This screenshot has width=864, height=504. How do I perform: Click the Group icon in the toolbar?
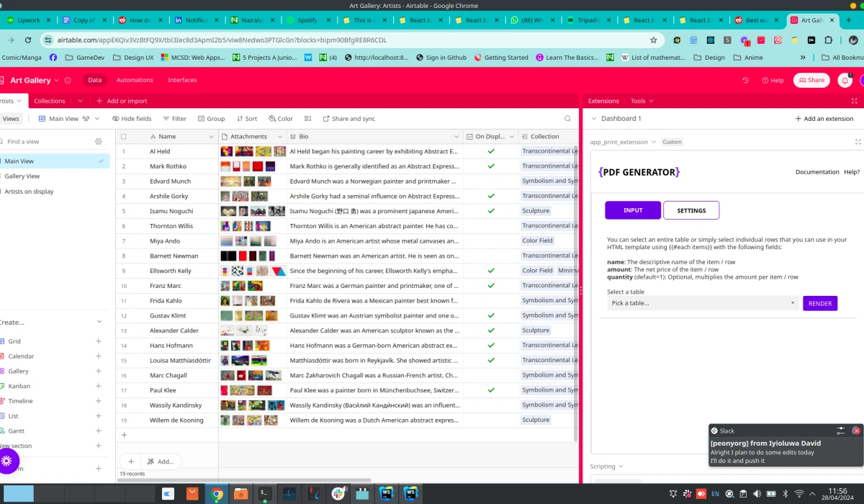(x=212, y=118)
